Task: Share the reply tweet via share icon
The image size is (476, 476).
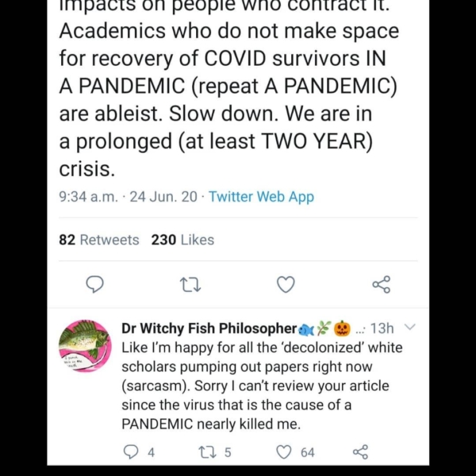Action: point(359,451)
